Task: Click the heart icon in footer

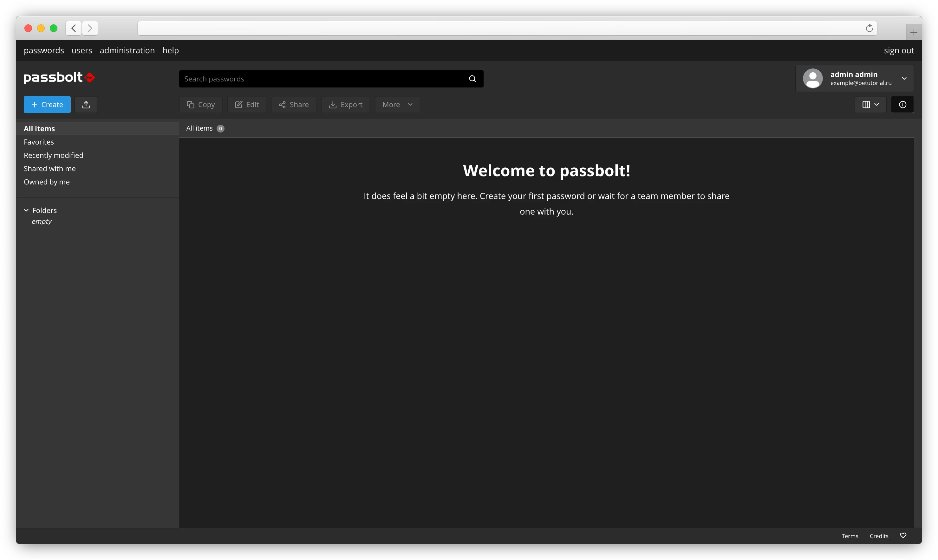Action: coord(903,536)
